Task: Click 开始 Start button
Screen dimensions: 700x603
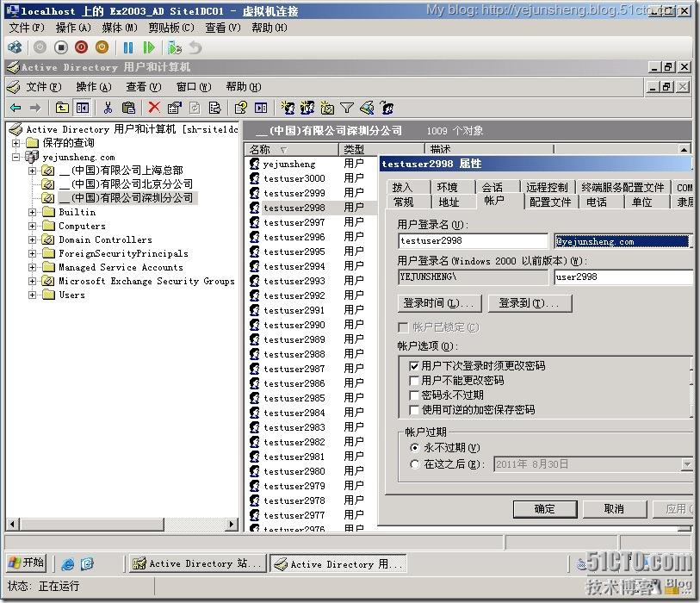Action: coord(27,563)
